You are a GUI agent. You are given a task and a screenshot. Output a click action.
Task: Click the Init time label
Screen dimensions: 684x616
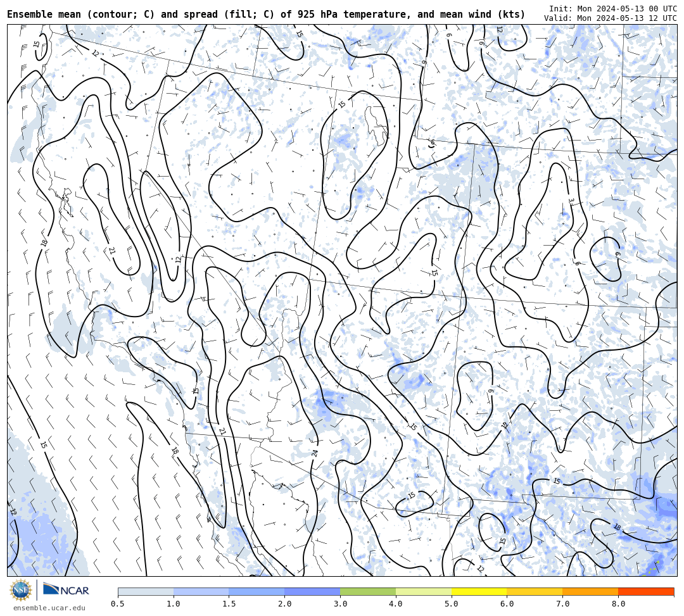613,9
